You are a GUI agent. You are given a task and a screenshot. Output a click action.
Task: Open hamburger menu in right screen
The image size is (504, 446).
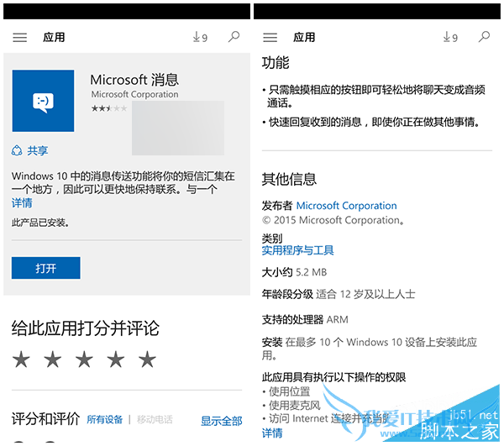270,38
